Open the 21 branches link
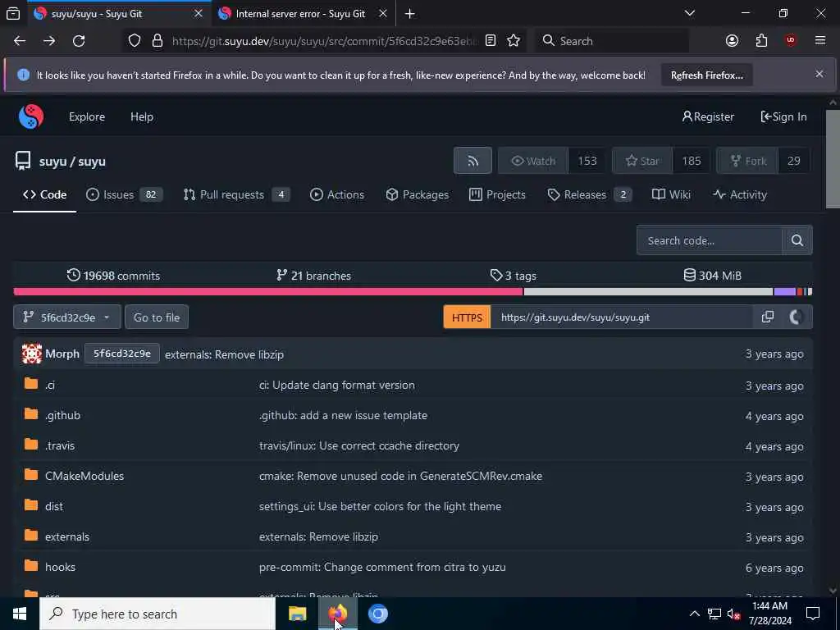This screenshot has height=630, width=840. click(x=313, y=276)
